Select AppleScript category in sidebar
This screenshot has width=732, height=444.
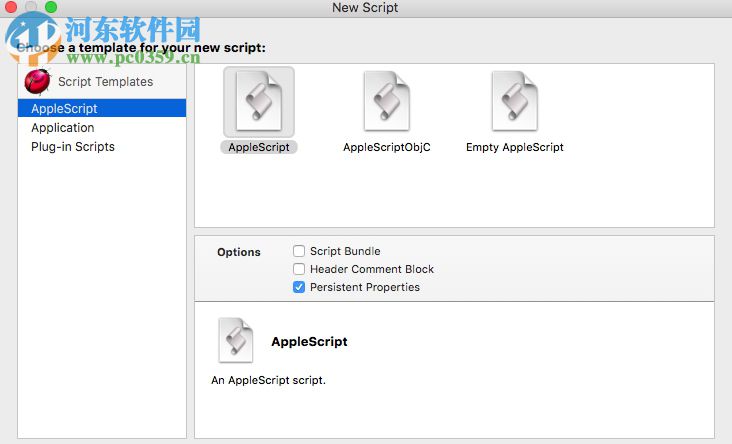click(102, 108)
